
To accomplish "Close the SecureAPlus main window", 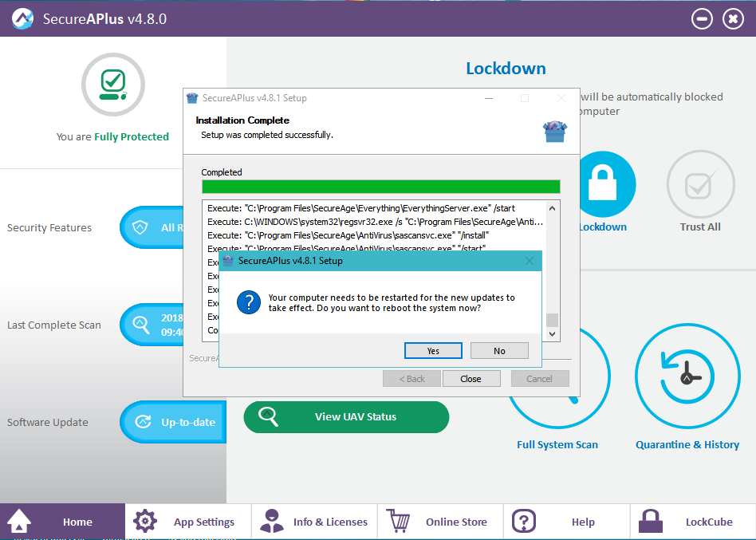I will tap(733, 19).
